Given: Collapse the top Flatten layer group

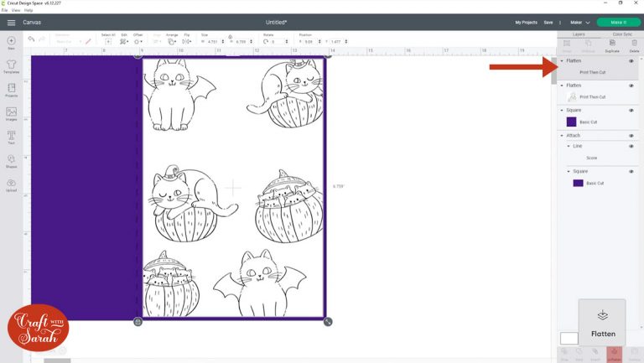Looking at the screenshot, I should coord(562,61).
